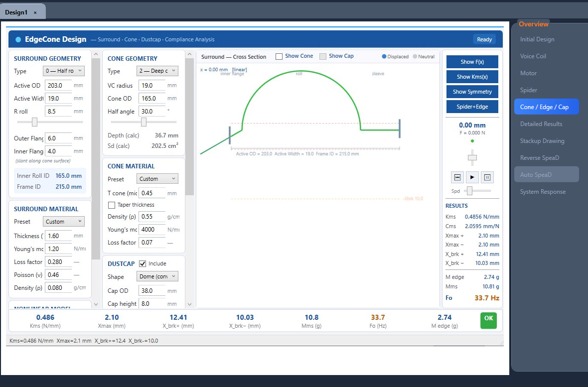This screenshot has width=588, height=387.
Task: Click the Active OD input field
Action: [x=58, y=86]
